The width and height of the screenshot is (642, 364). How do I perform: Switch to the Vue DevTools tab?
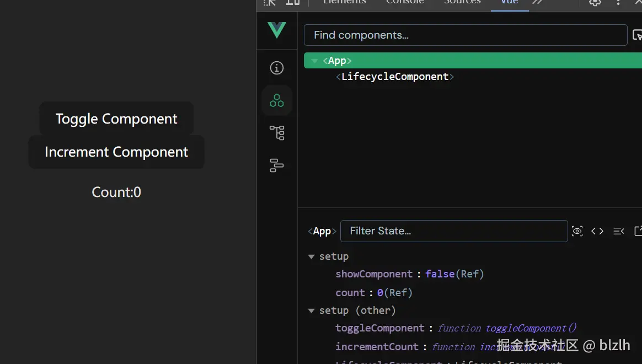[x=509, y=3]
